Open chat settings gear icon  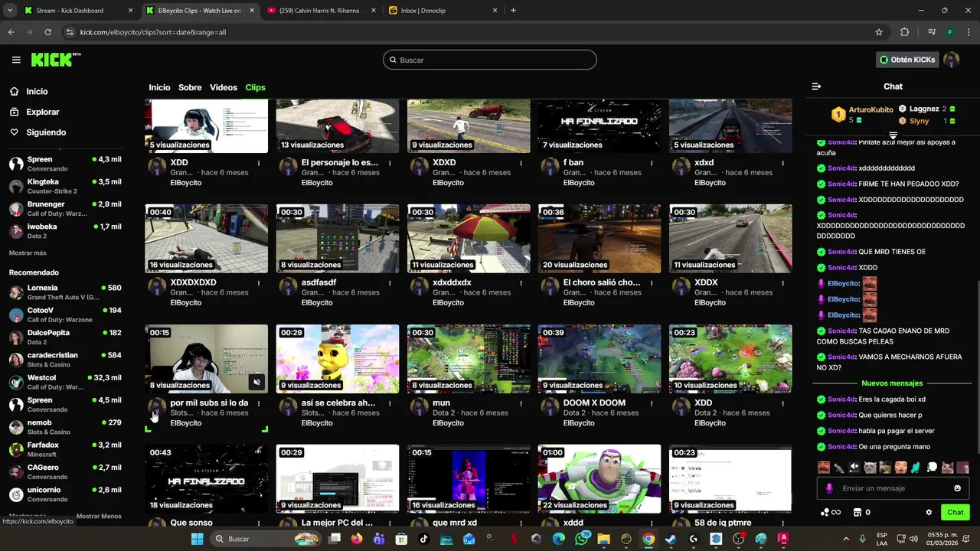pos(929,512)
